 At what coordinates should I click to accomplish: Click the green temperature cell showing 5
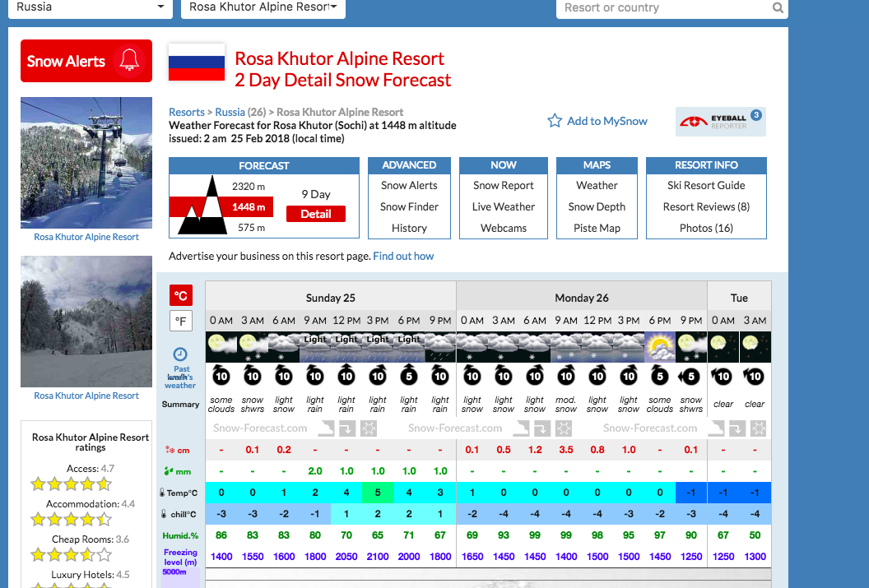point(378,493)
